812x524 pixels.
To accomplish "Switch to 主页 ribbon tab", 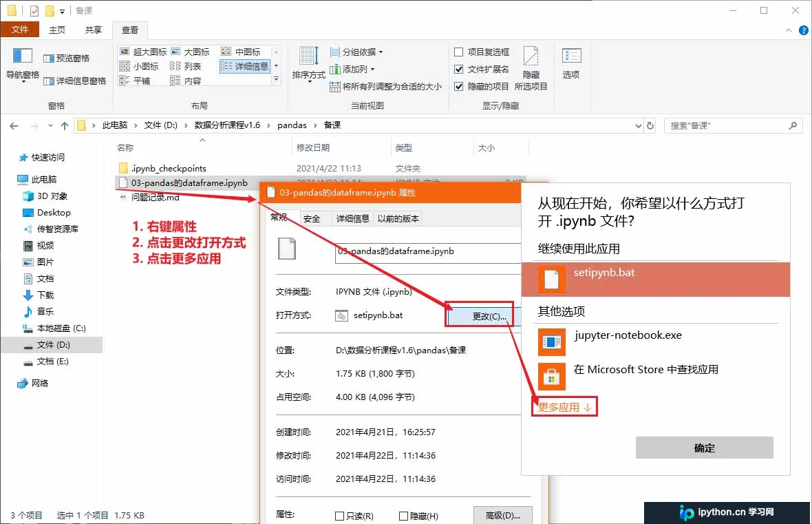I will (57, 30).
